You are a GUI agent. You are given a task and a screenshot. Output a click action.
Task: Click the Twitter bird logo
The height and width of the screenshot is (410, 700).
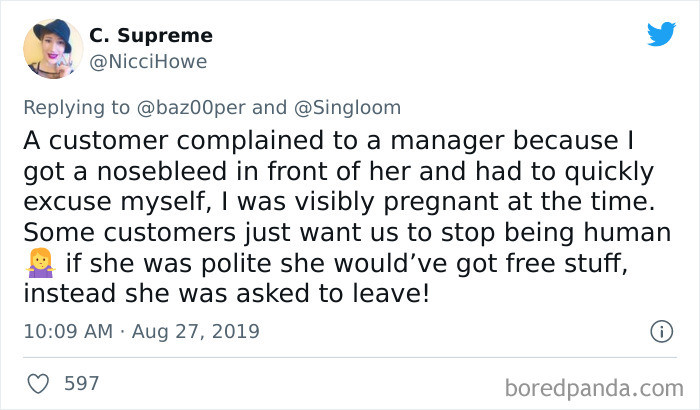pos(661,34)
